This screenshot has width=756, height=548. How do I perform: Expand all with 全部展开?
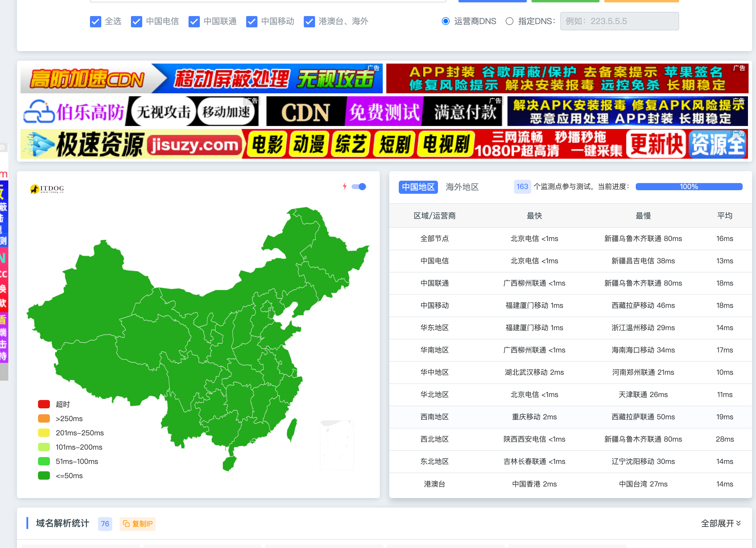(721, 523)
